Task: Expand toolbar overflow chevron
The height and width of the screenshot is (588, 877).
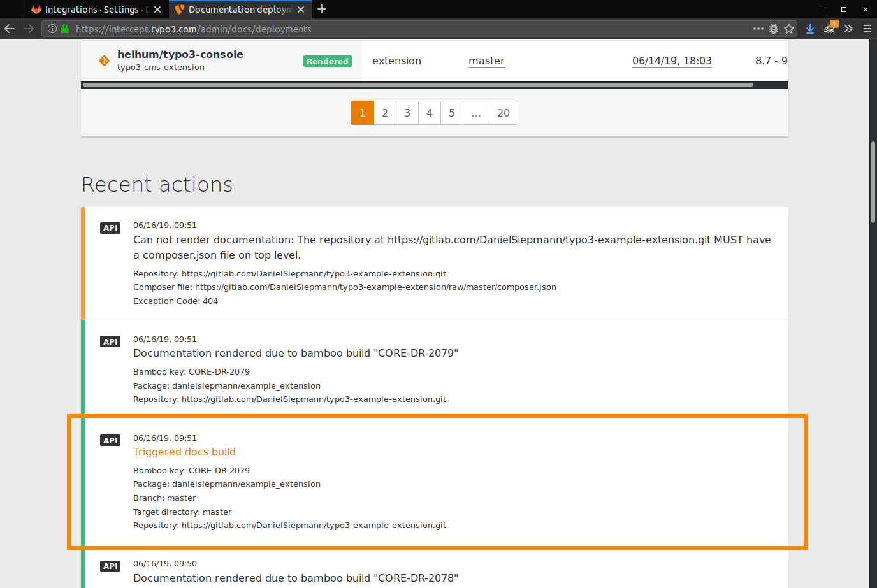Action: point(848,29)
